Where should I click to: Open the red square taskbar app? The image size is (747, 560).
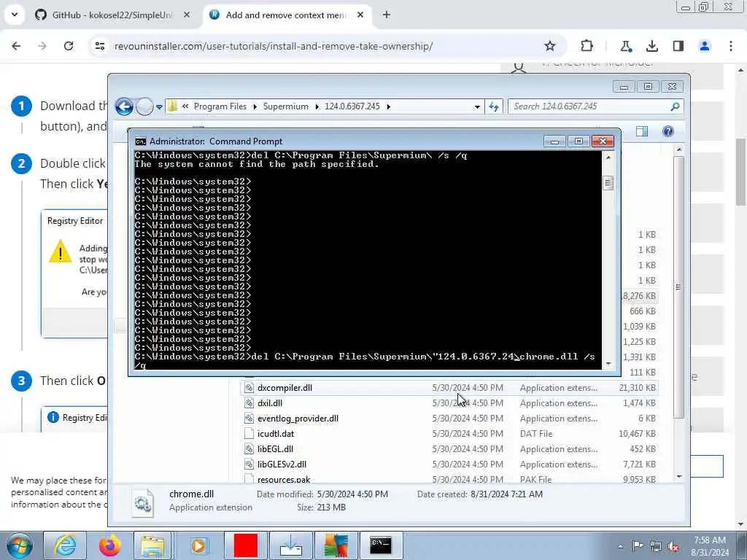[245, 545]
